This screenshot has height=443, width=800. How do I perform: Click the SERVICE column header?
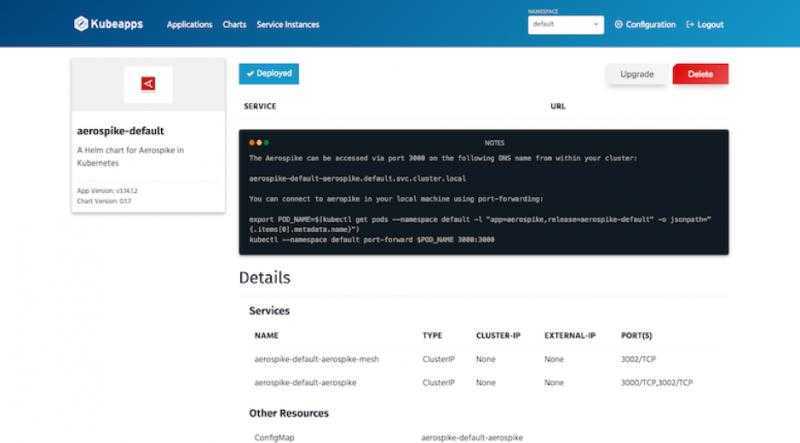coord(260,106)
